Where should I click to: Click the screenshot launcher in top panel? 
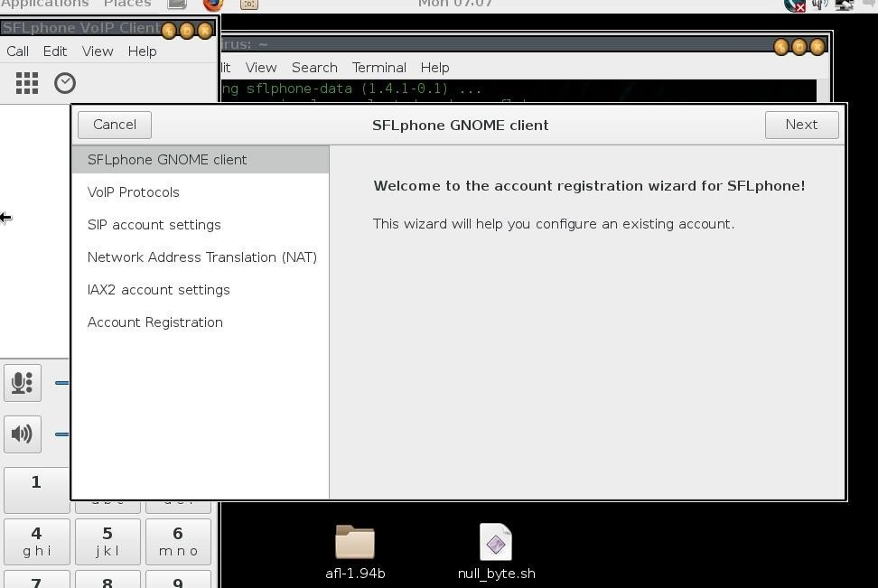point(249,5)
